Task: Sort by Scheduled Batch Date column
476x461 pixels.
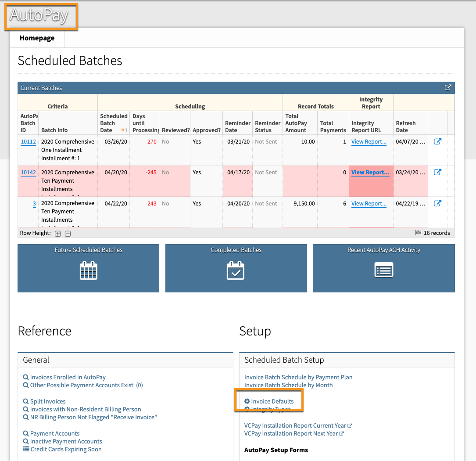Action: pyautogui.click(x=113, y=123)
